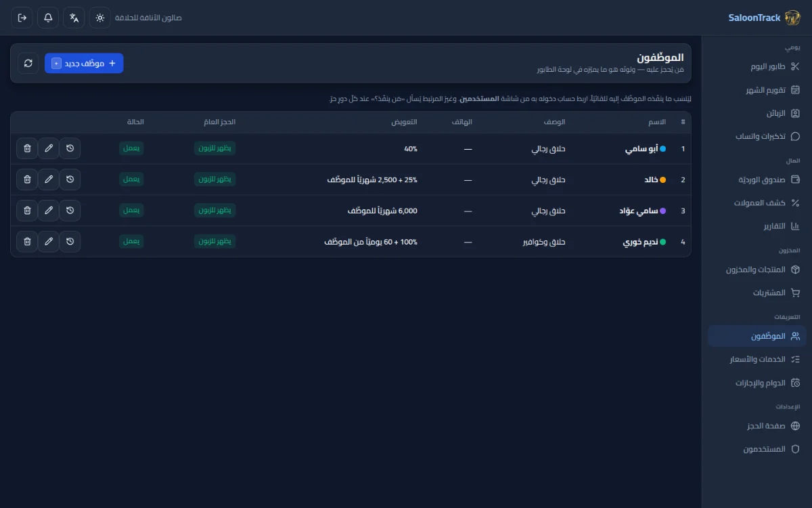This screenshot has height=508, width=812.
Task: Open طابور اليوم in sidebar
Action: pos(757,66)
